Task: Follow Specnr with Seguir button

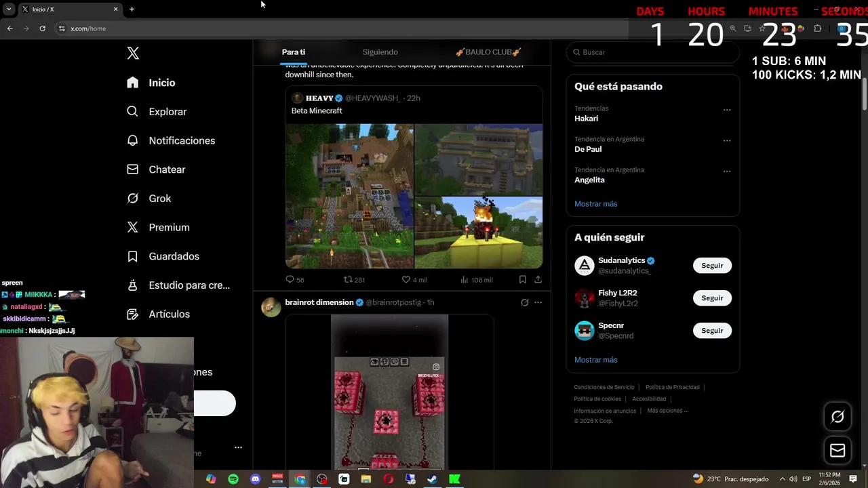Action: pyautogui.click(x=712, y=331)
